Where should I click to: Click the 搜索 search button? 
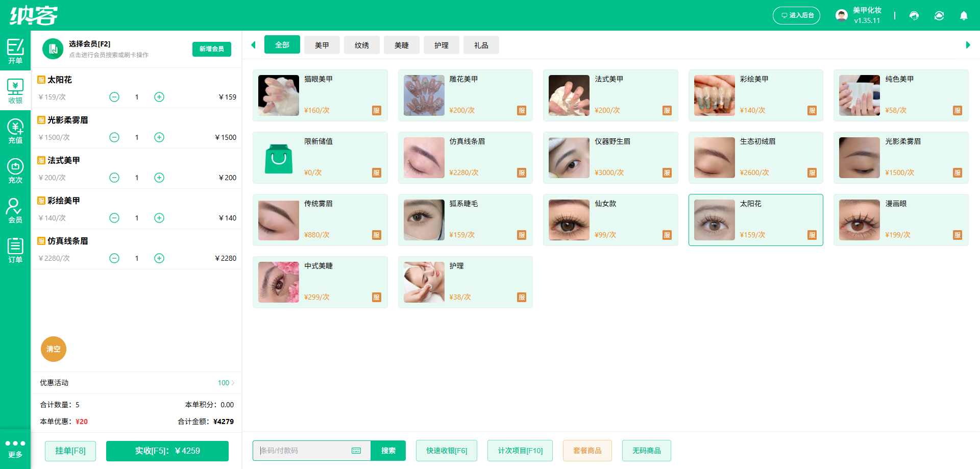[388, 451]
